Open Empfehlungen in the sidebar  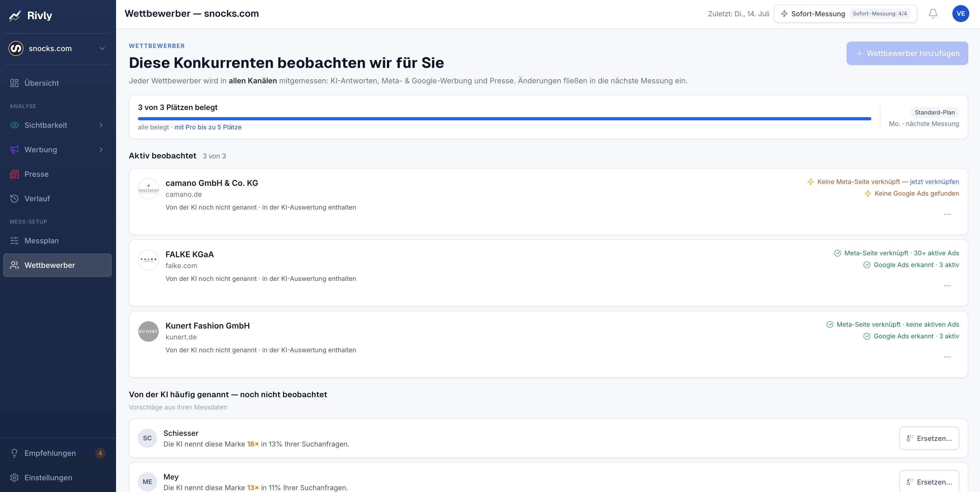point(57,453)
